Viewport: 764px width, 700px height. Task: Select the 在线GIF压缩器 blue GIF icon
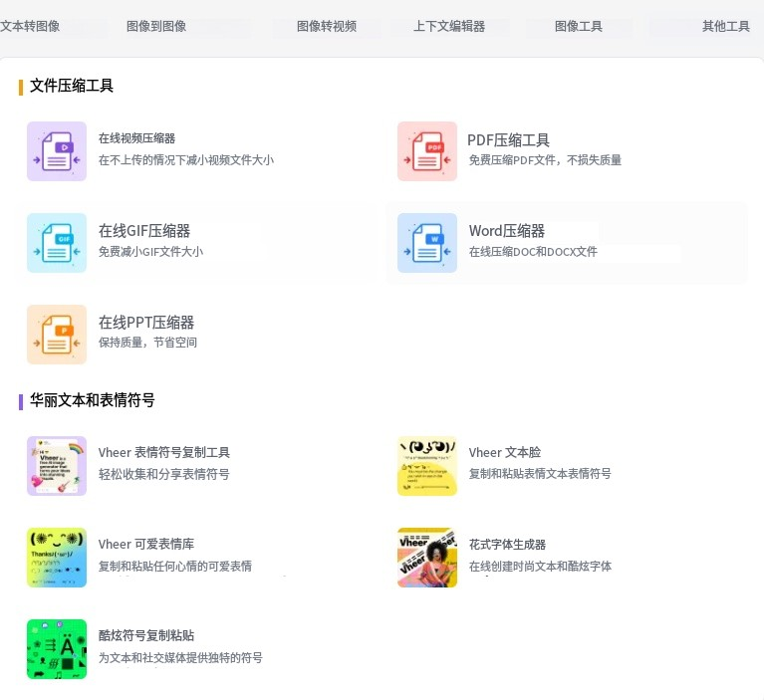[x=57, y=243]
